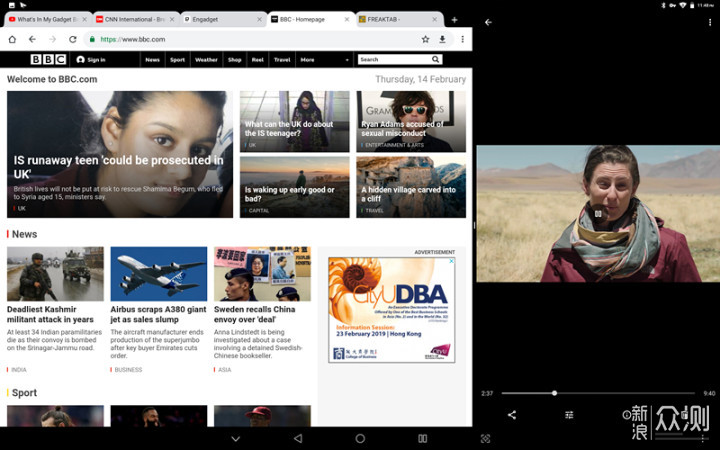The width and height of the screenshot is (720, 450).
Task: Open Deadliest Kashmir militant attack article
Action: [x=50, y=315]
